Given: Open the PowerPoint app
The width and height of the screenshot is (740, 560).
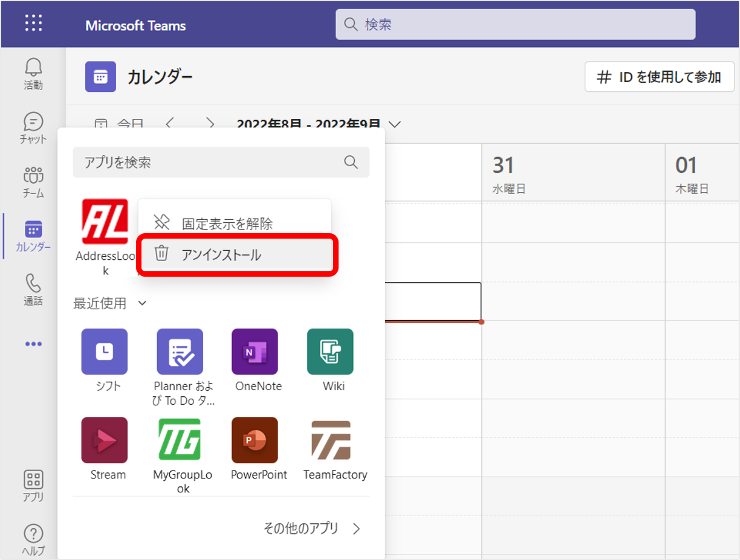Looking at the screenshot, I should pyautogui.click(x=255, y=440).
